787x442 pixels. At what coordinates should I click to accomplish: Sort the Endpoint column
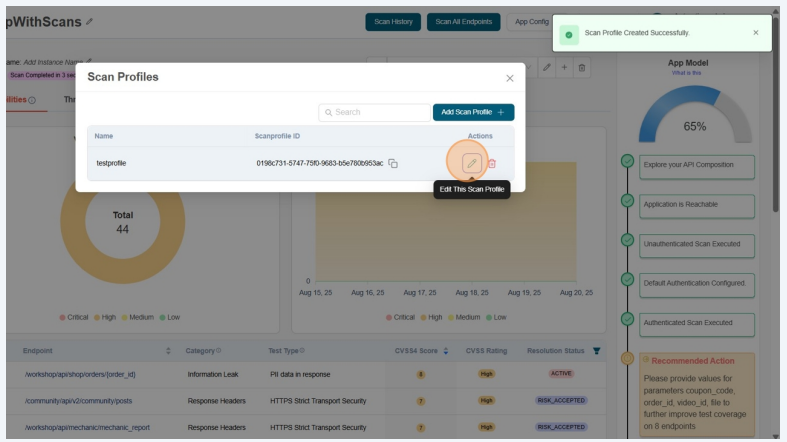click(169, 351)
